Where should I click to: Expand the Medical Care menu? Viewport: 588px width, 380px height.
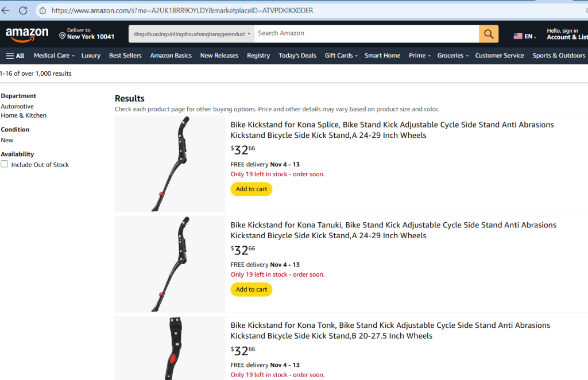tap(54, 56)
